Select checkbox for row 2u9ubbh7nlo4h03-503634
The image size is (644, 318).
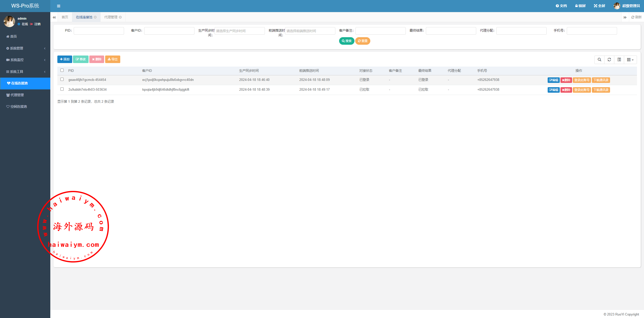62,89
